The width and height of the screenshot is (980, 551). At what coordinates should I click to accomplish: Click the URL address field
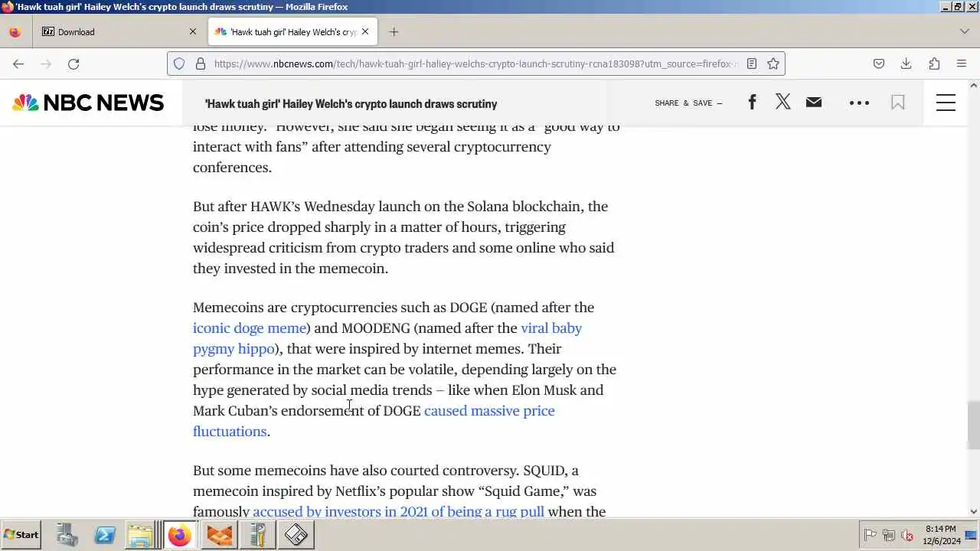click(475, 64)
